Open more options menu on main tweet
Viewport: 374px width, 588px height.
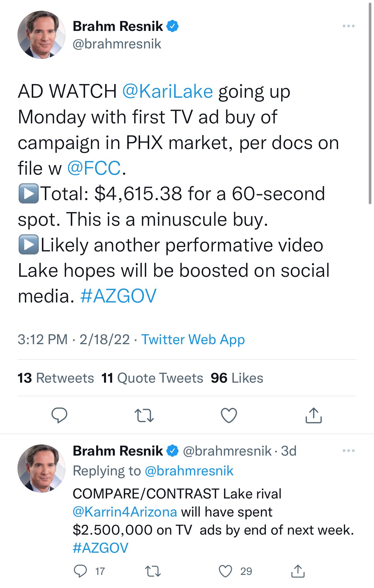click(348, 26)
